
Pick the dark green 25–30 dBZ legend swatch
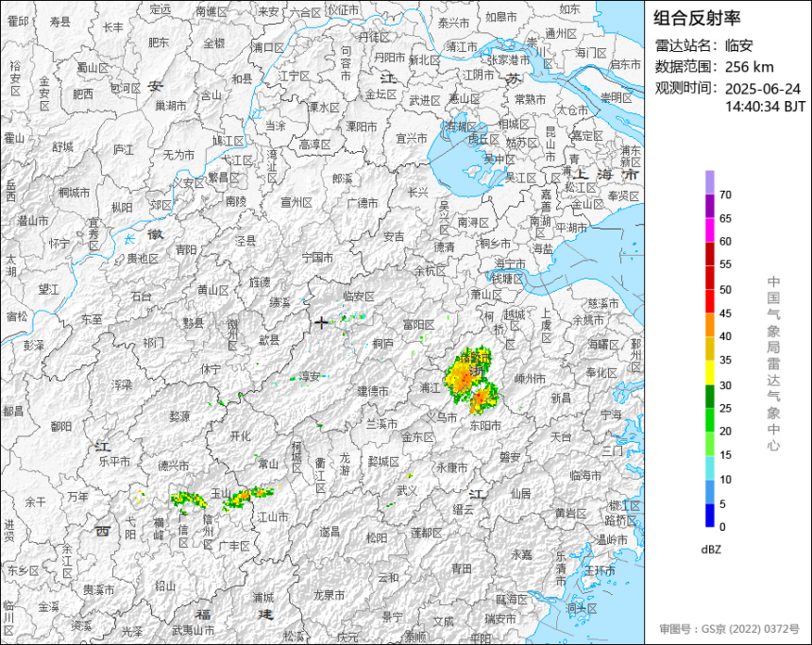pos(709,397)
